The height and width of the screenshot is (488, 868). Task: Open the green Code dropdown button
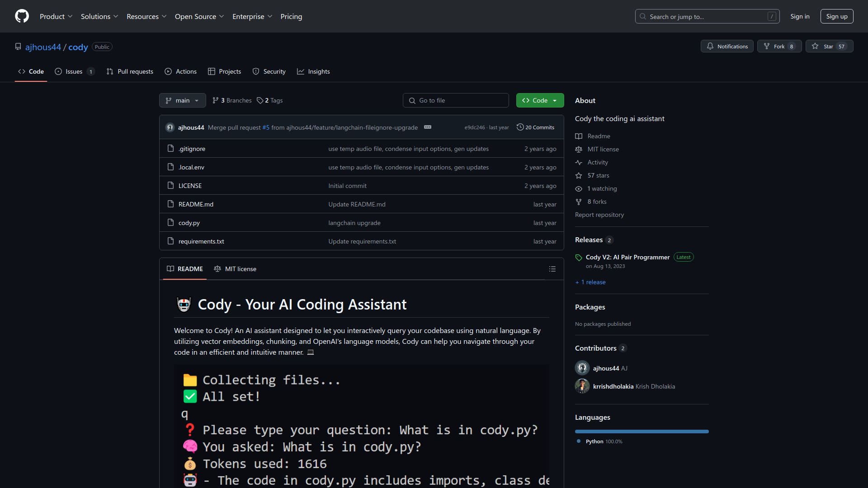pyautogui.click(x=540, y=100)
